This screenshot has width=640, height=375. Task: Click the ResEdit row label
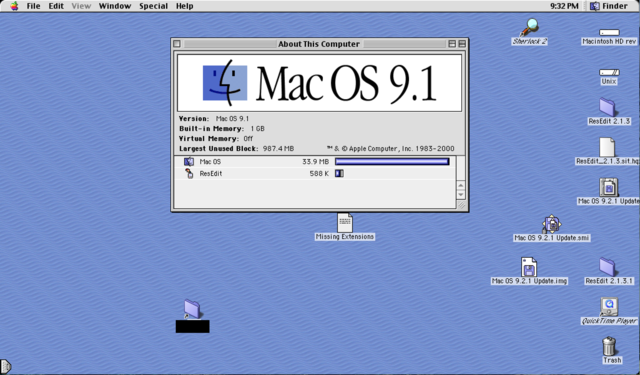coord(211,173)
